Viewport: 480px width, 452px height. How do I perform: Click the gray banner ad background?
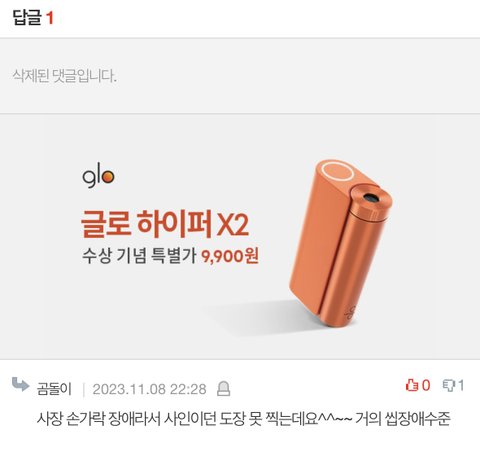pyautogui.click(x=240, y=236)
